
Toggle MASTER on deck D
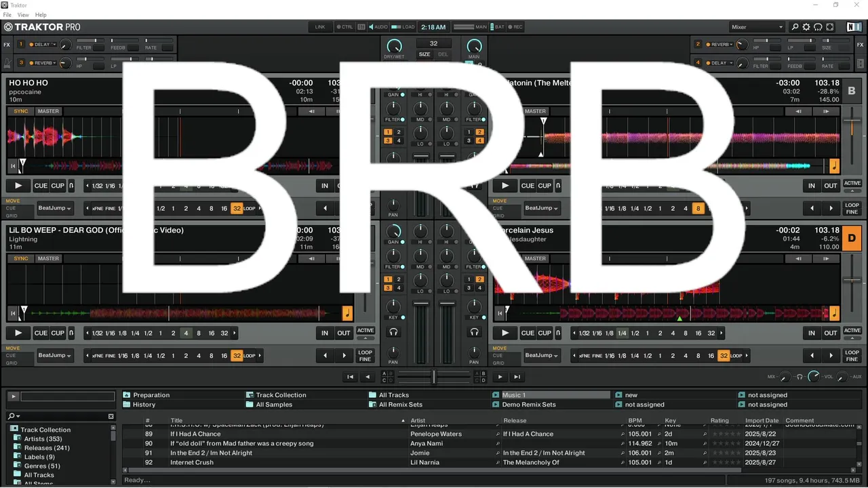point(535,258)
